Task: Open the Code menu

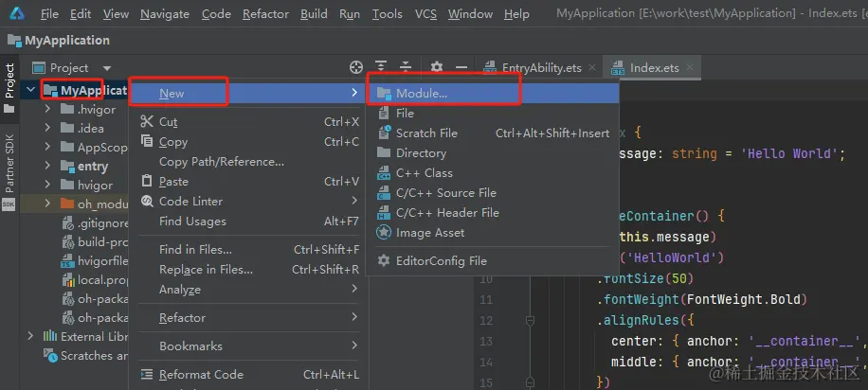Action: click(216, 14)
